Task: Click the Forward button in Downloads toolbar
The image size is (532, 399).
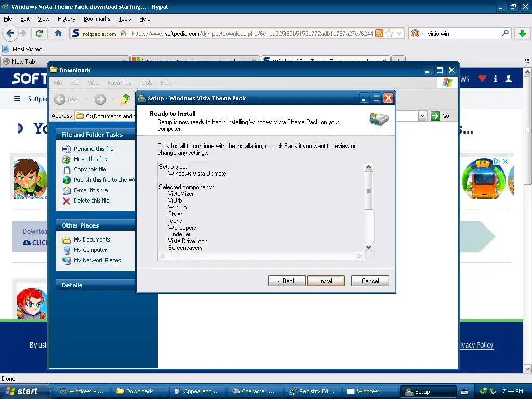Action: (x=100, y=99)
